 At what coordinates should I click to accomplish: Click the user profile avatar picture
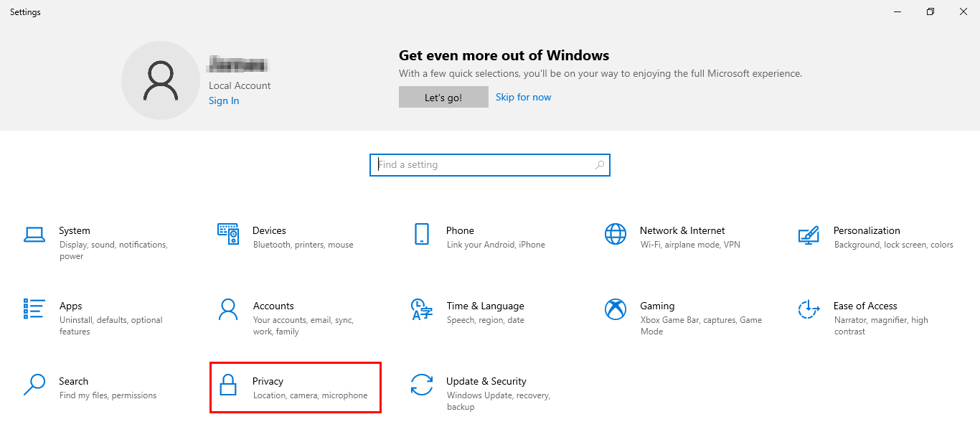pyautogui.click(x=161, y=80)
